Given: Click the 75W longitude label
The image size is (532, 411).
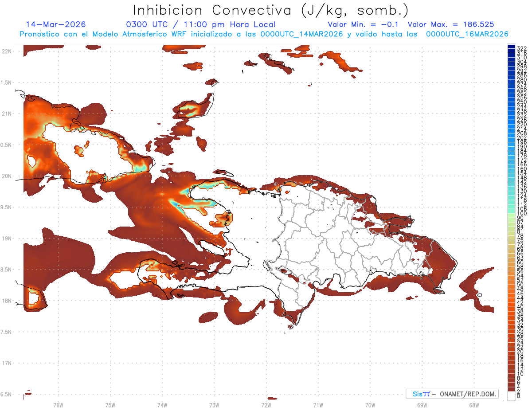Looking at the screenshot, I should click(110, 405).
